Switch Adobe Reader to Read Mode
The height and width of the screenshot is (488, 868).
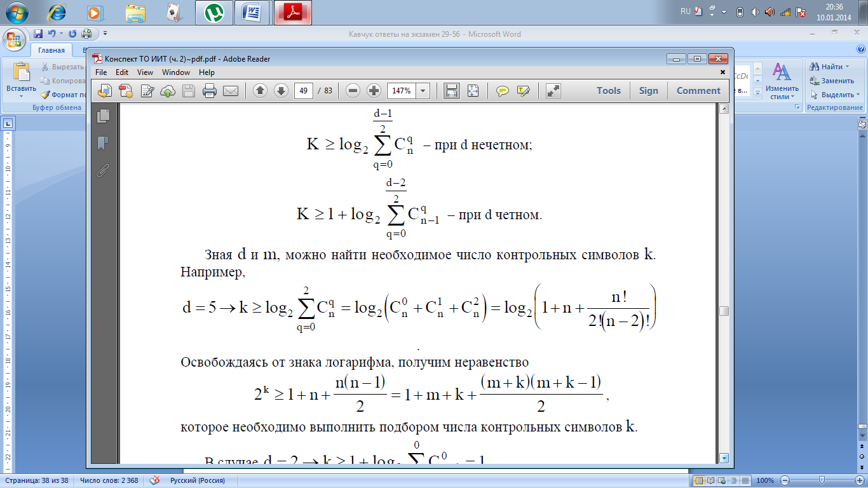(553, 91)
